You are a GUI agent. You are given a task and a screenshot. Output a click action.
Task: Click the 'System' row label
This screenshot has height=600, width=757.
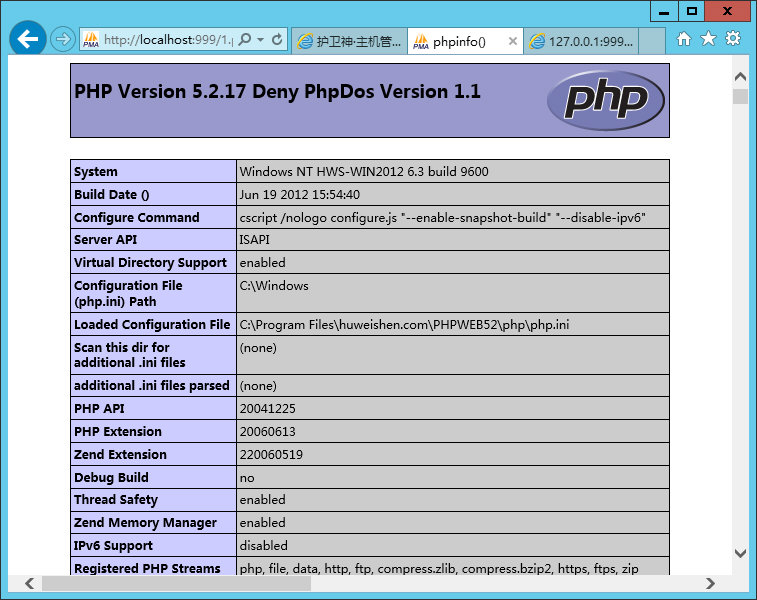click(x=96, y=172)
